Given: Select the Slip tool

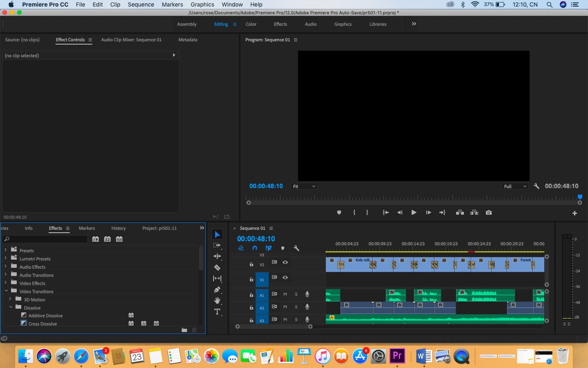Looking at the screenshot, I should click(x=217, y=278).
